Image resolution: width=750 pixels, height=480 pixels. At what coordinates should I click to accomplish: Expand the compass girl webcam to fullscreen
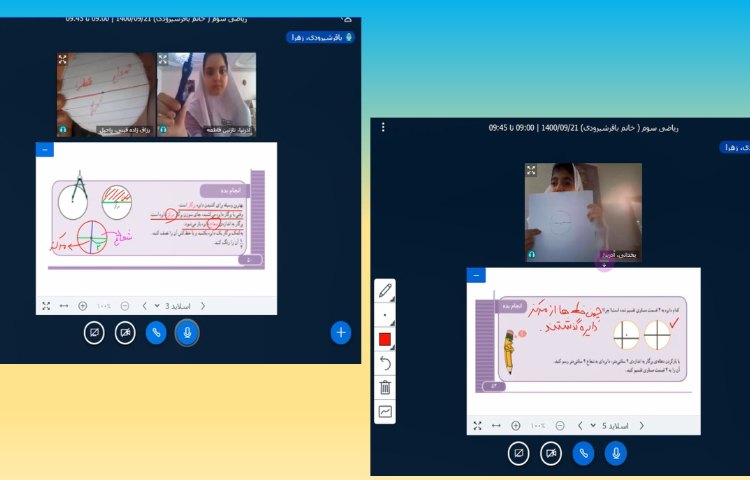tap(163, 59)
